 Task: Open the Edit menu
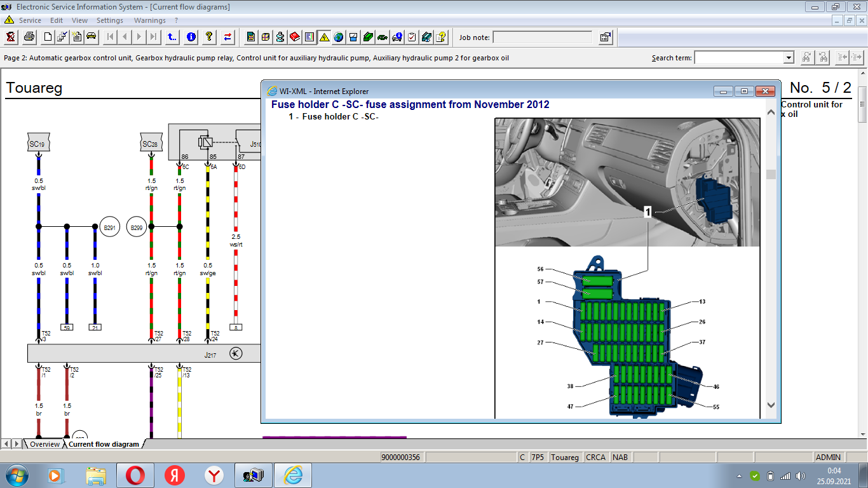(x=57, y=20)
